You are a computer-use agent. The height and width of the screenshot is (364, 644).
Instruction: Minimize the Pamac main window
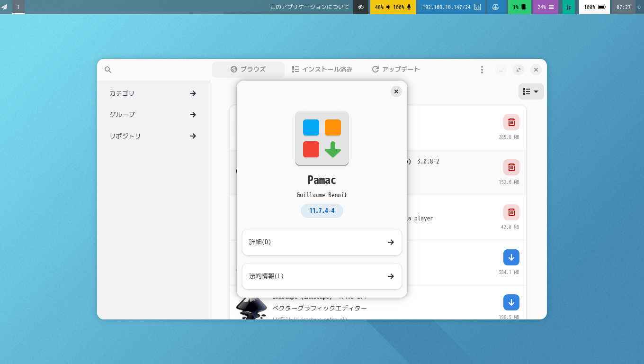(x=501, y=70)
